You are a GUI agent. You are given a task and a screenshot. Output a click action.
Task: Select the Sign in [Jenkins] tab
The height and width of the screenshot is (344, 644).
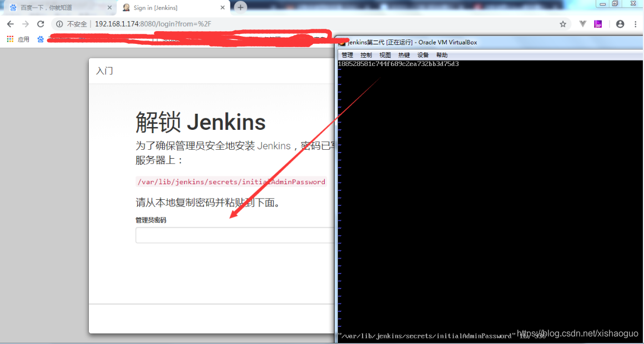[174, 7]
